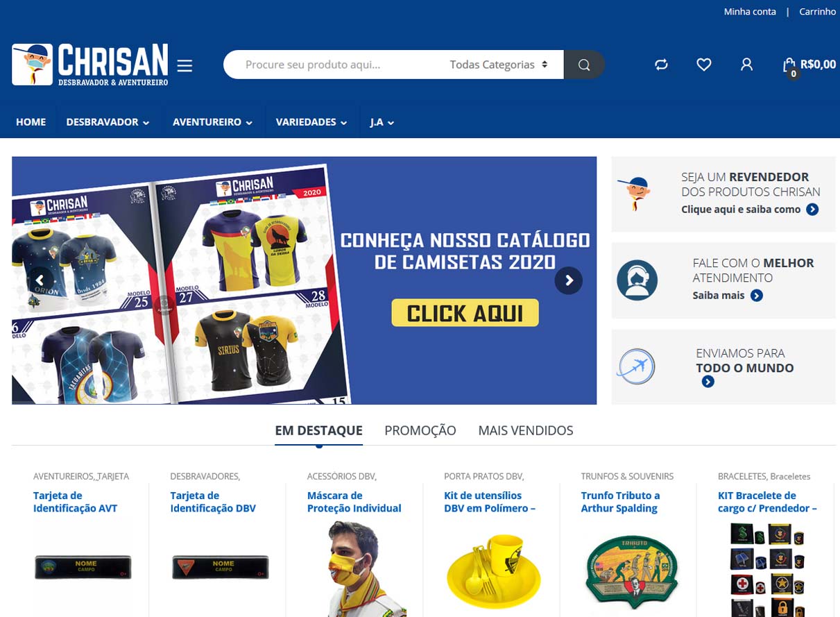Screen dimensions: 840x617
Task: Open the shopping bag cart icon
Action: [789, 66]
